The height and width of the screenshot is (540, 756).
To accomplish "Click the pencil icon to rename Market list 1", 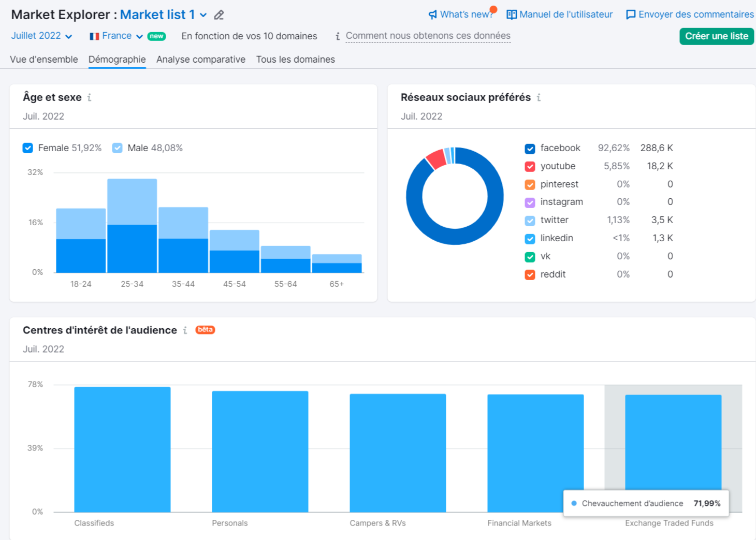I will pyautogui.click(x=218, y=15).
